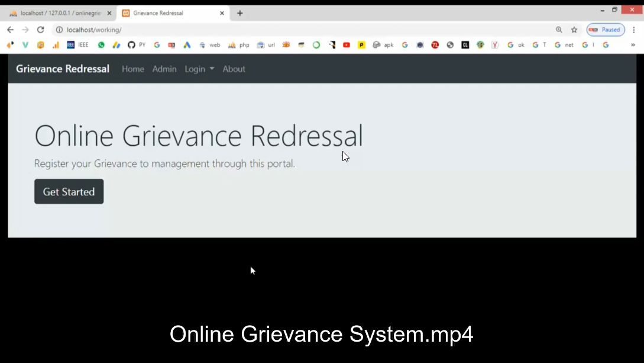The height and width of the screenshot is (363, 644).
Task: Go to the About page link
Action: 234,69
